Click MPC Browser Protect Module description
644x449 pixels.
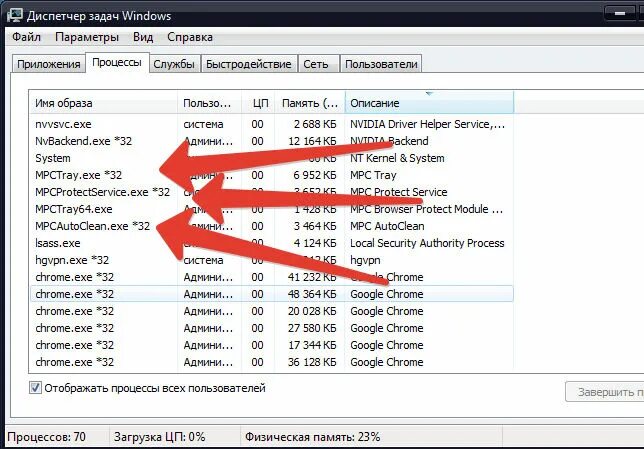(426, 209)
